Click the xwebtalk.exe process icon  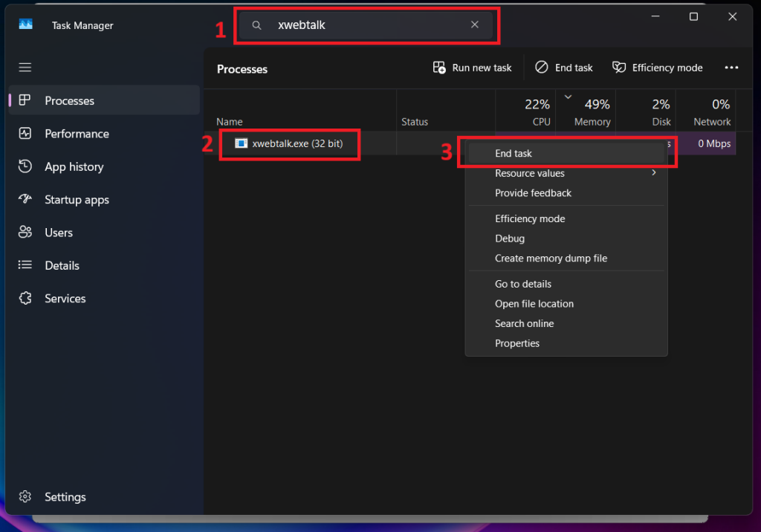point(241,143)
